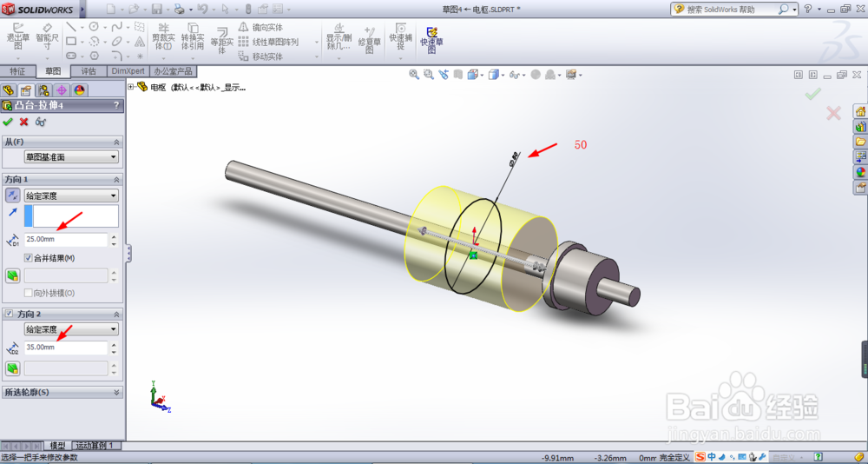Click the Reverse Direction button in 方向 1
868x464 pixels.
(13, 196)
